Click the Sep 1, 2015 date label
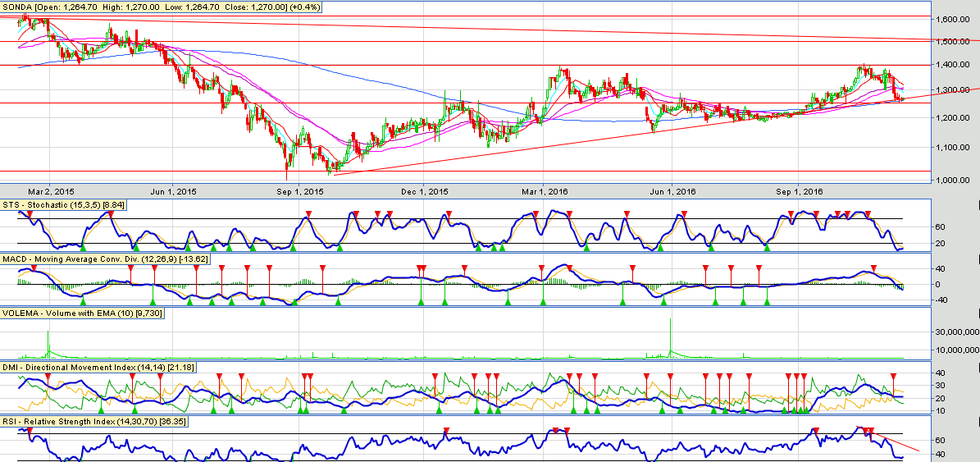Screen dimensions: 980x462 pos(303,192)
